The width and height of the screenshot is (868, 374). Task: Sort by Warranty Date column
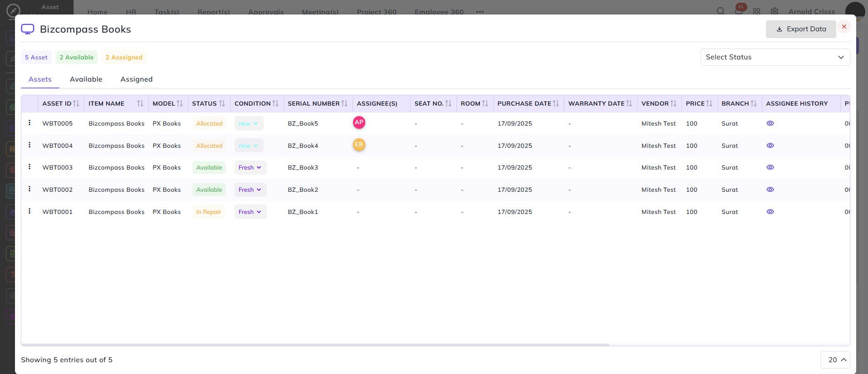(629, 103)
